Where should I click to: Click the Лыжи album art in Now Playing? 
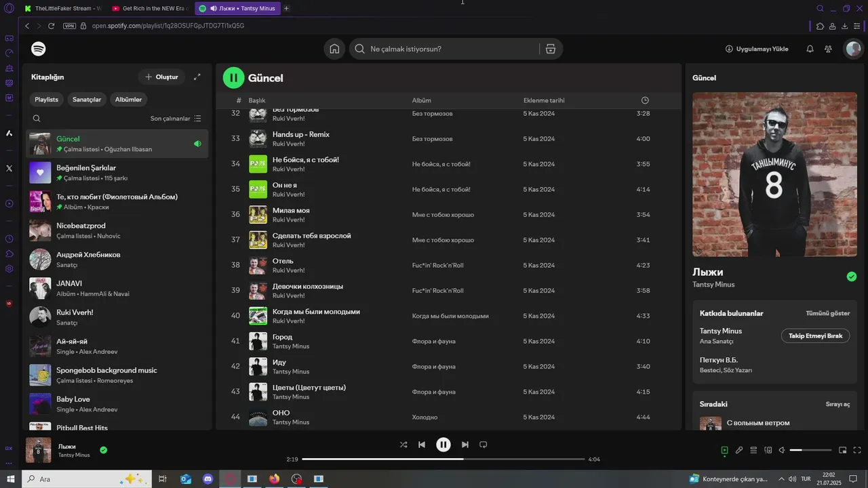774,174
